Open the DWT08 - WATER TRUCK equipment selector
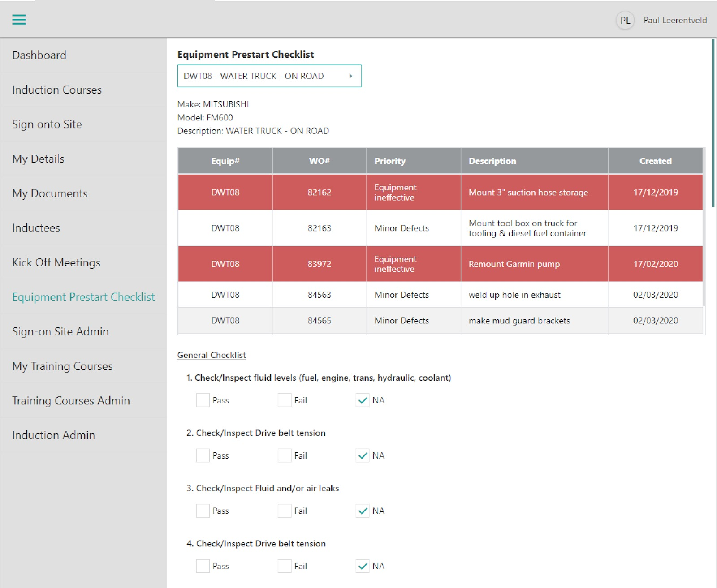This screenshot has height=588, width=717. pos(262,76)
